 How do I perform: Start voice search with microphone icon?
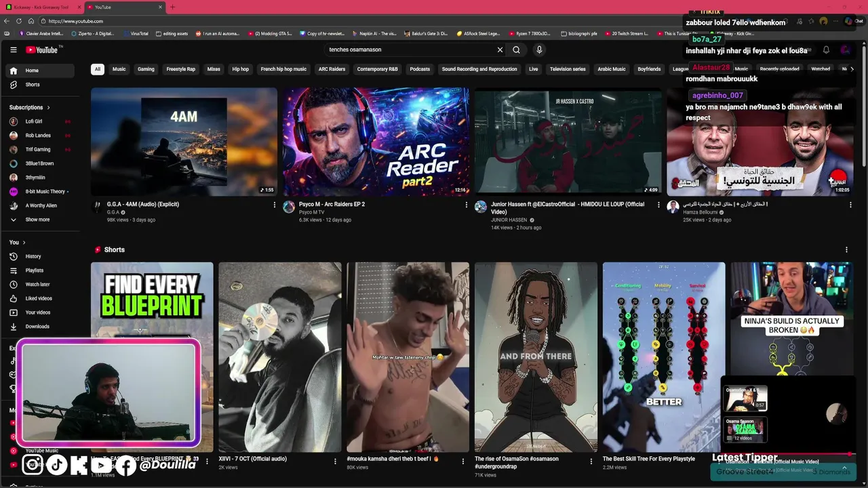pos(539,49)
